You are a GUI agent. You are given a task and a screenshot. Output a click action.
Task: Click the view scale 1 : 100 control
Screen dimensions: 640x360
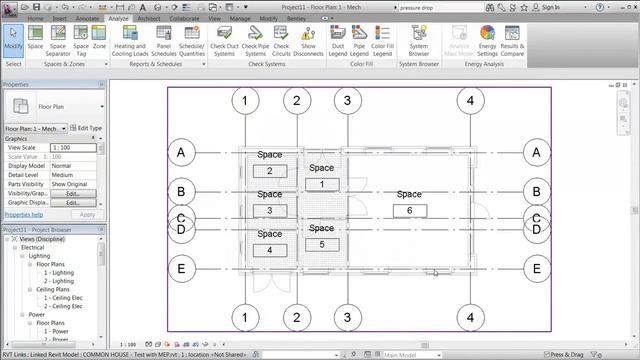coord(128,344)
